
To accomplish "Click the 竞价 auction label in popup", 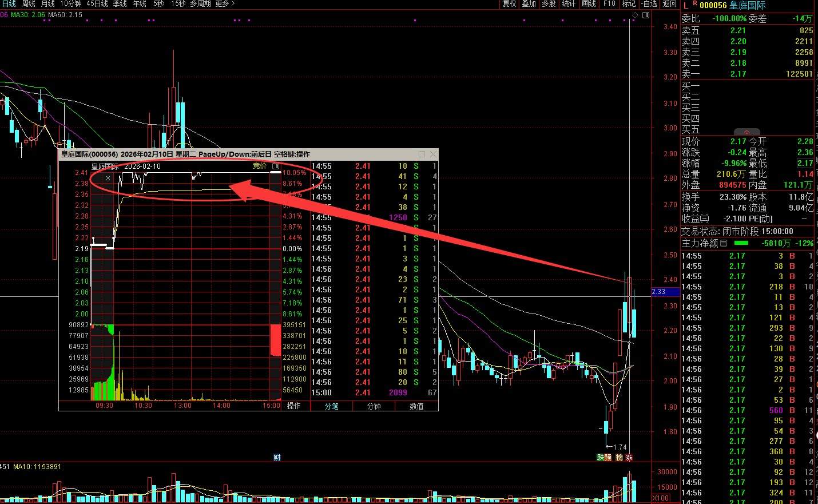I will tap(260, 166).
